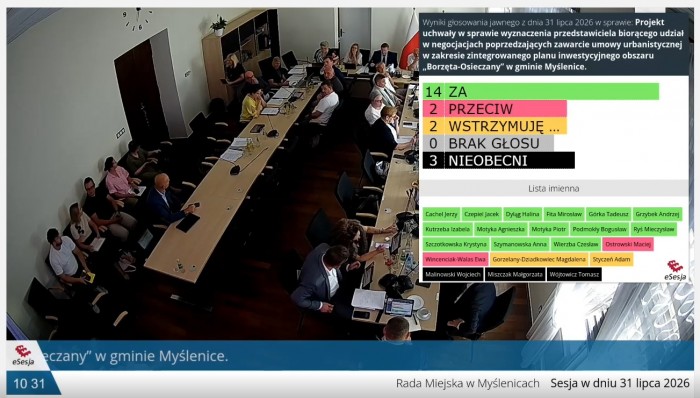Click the Malinowski Wojciech absent name tag
Screen dimensions: 700x398
pyautogui.click(x=453, y=274)
